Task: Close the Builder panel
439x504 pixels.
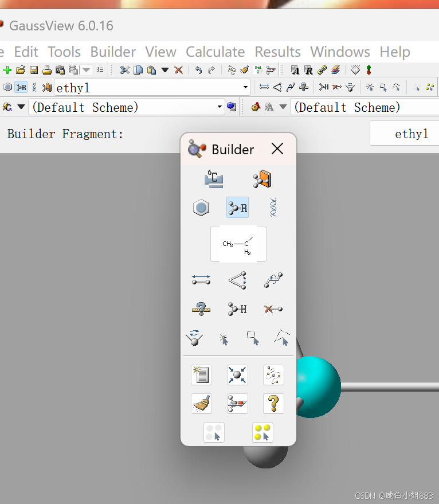Action: click(277, 149)
